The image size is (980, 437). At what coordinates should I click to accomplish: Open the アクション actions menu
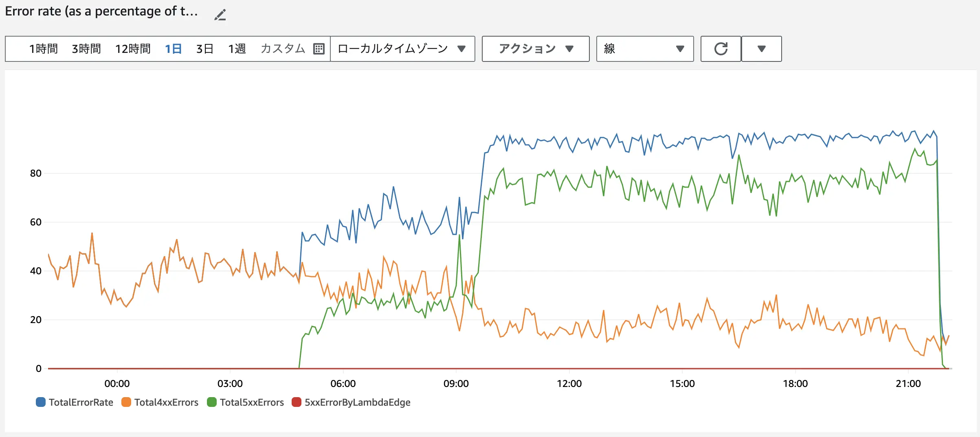[535, 49]
